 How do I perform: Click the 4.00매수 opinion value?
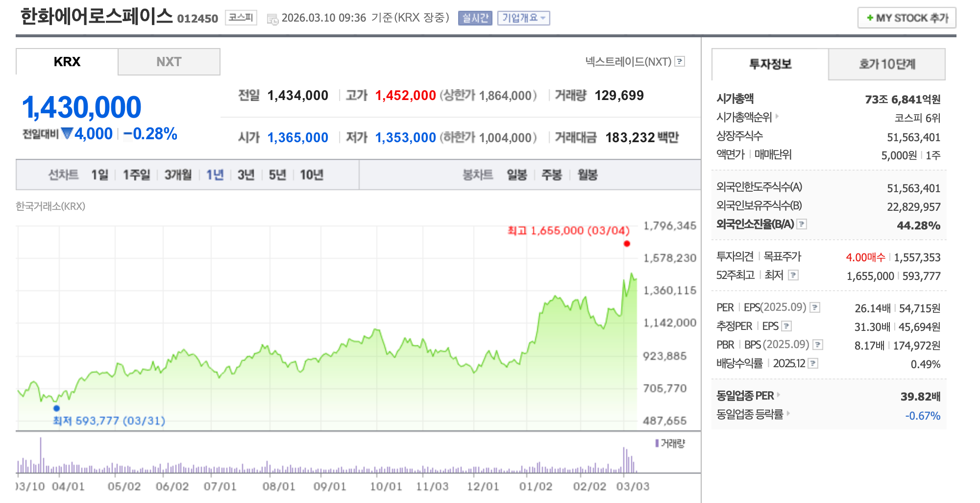[x=865, y=257]
